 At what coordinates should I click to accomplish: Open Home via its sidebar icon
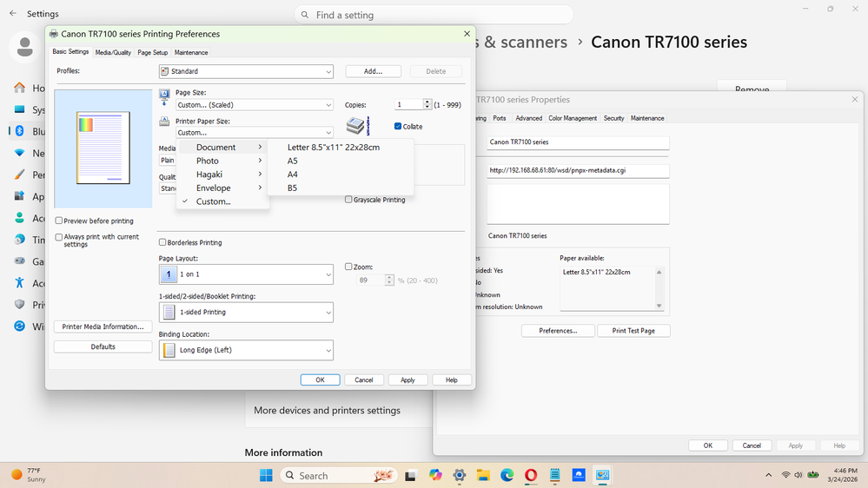pos(19,88)
